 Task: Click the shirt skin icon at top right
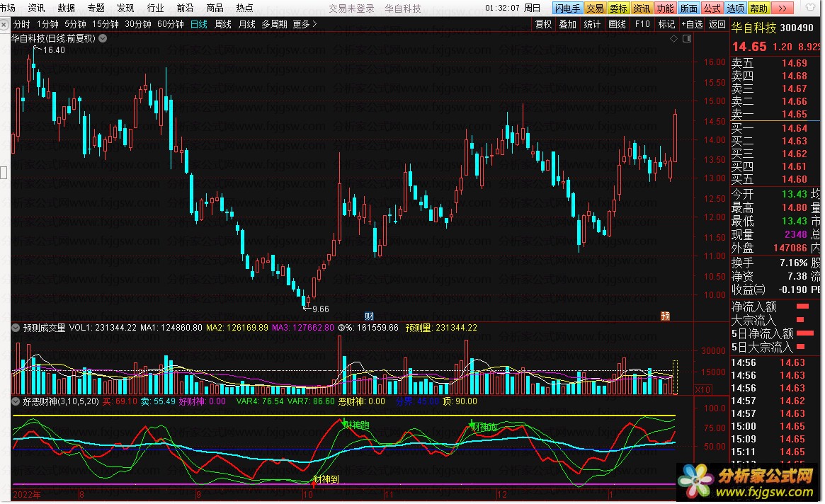click(x=811, y=7)
